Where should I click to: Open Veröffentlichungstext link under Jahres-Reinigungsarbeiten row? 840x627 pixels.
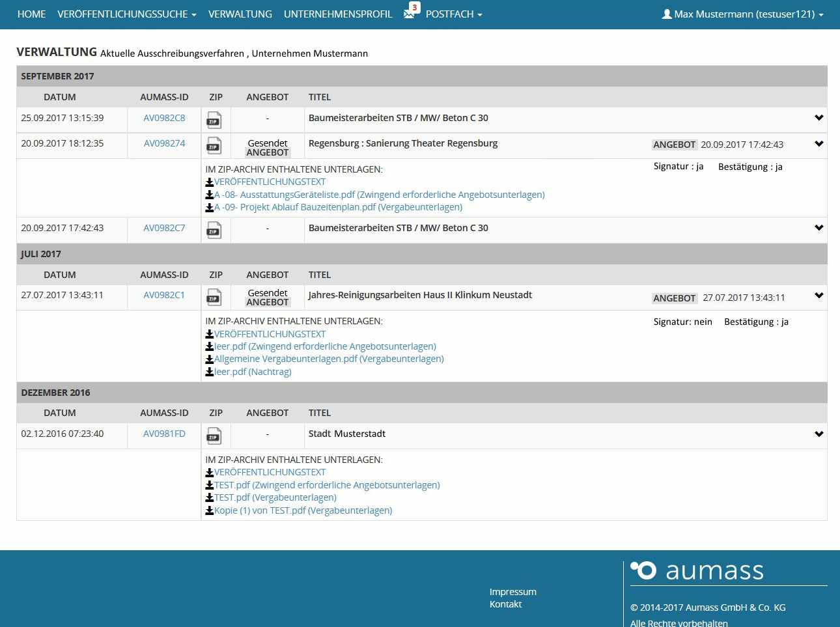(270, 334)
